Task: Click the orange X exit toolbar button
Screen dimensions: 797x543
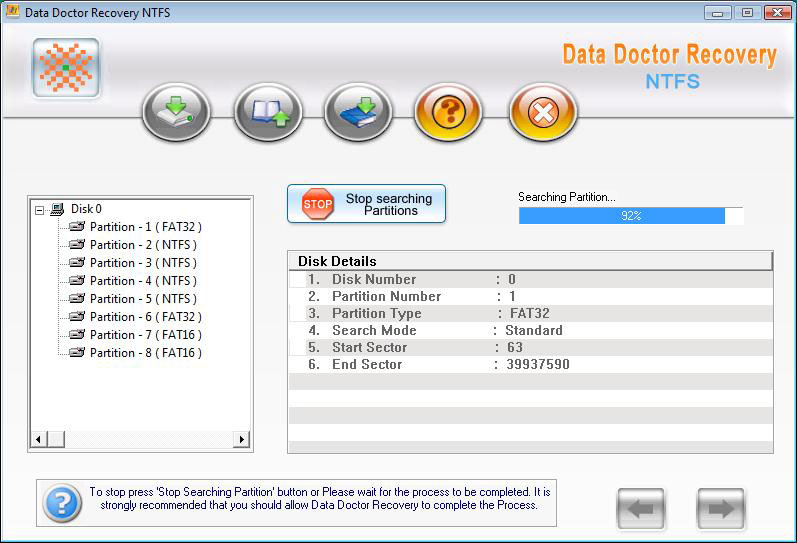Action: pos(543,112)
